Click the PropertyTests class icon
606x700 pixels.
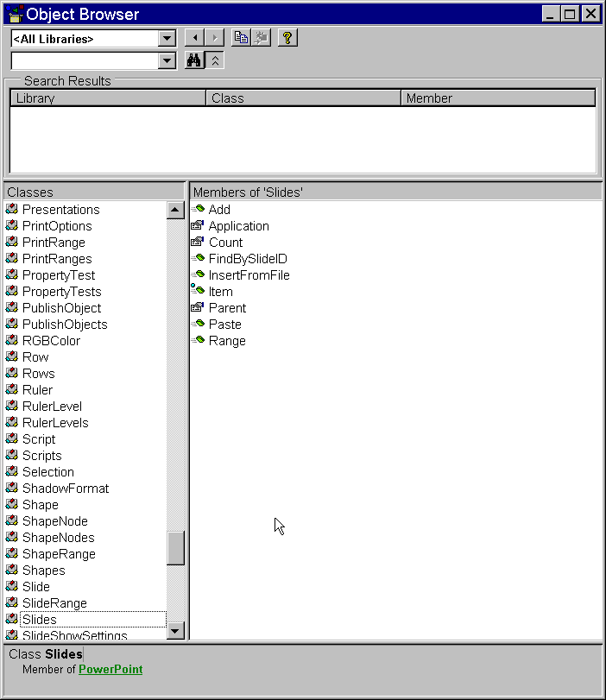pos(12,291)
